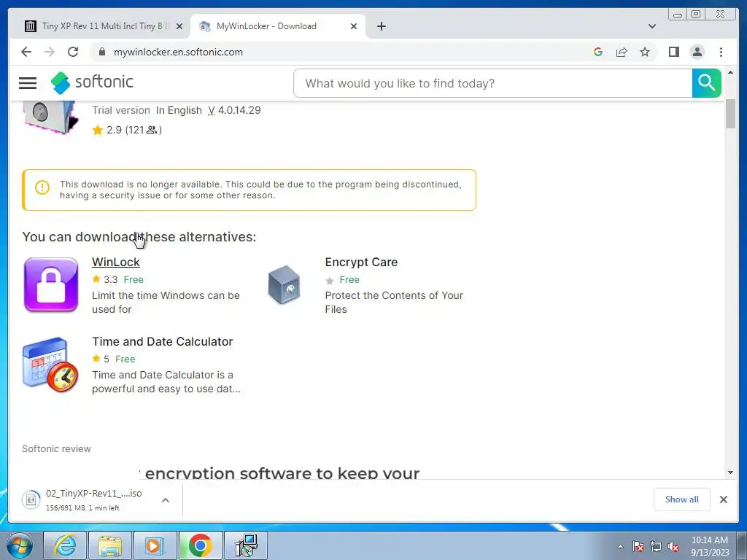Screen dimensions: 747x560
Task: Click the Softonic logo
Action: pyautogui.click(x=92, y=82)
